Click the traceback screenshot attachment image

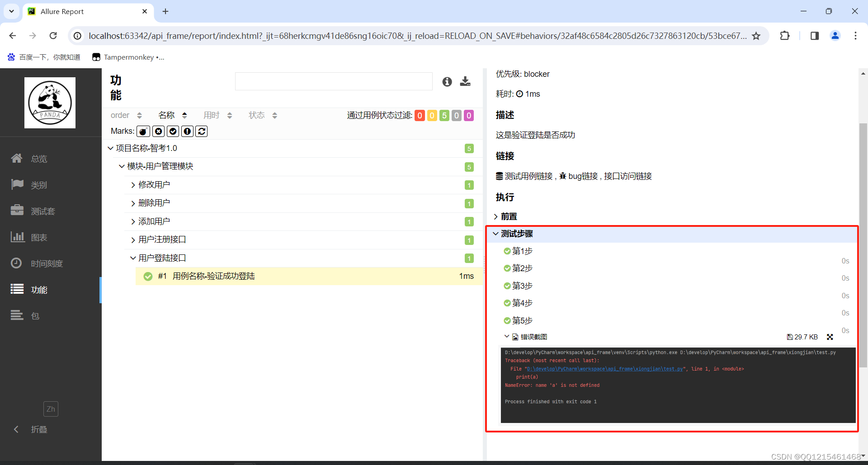tap(678, 385)
